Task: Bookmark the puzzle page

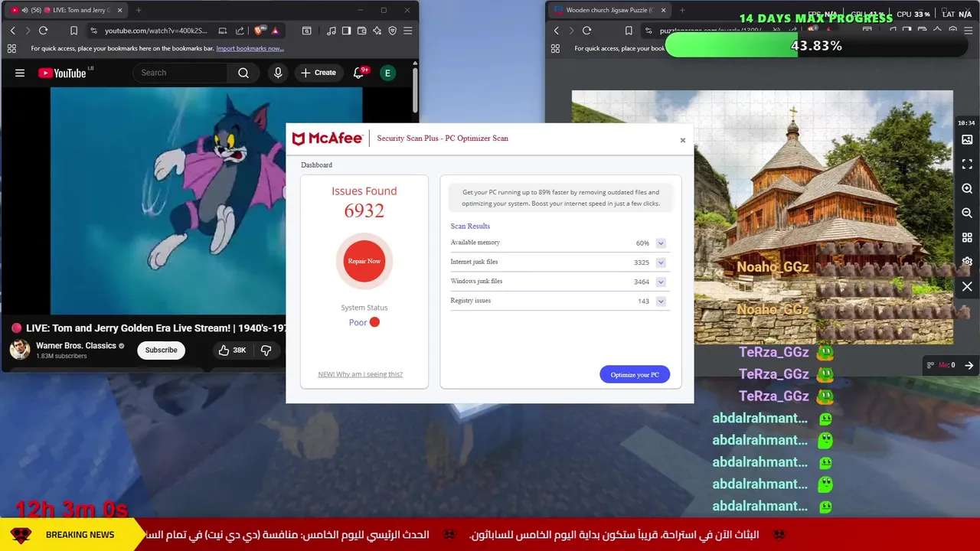Action: coord(629,31)
